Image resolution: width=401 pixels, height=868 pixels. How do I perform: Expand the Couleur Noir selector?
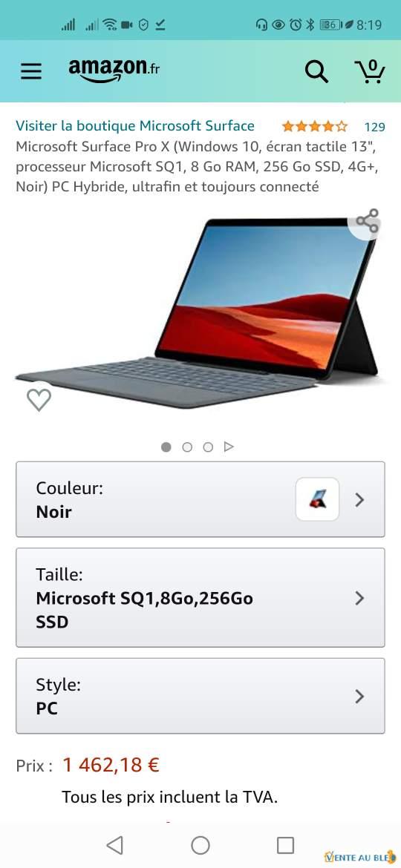click(x=200, y=499)
